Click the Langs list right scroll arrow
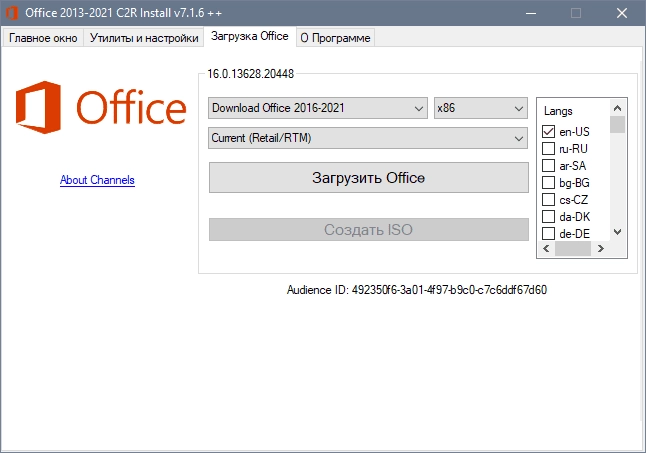Screen dimensions: 646x453 coord(601,248)
